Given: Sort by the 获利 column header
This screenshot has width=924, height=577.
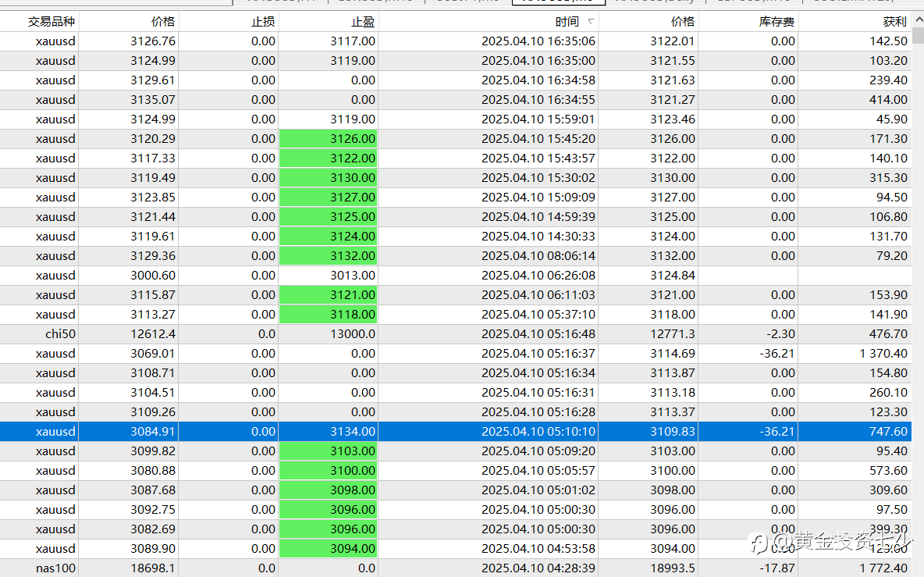Looking at the screenshot, I should [x=894, y=22].
